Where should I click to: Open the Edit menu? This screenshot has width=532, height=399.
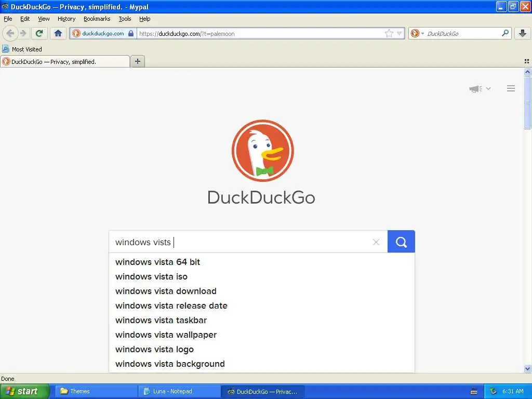25,19
